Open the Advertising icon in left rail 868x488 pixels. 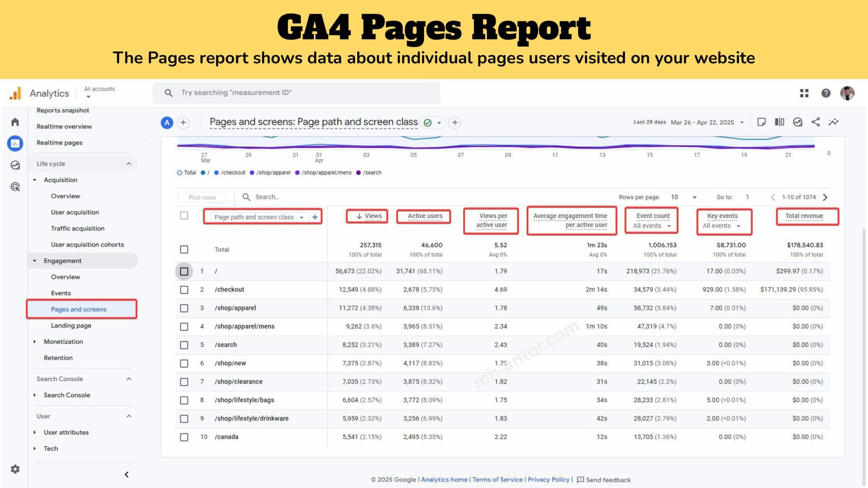pos(15,187)
